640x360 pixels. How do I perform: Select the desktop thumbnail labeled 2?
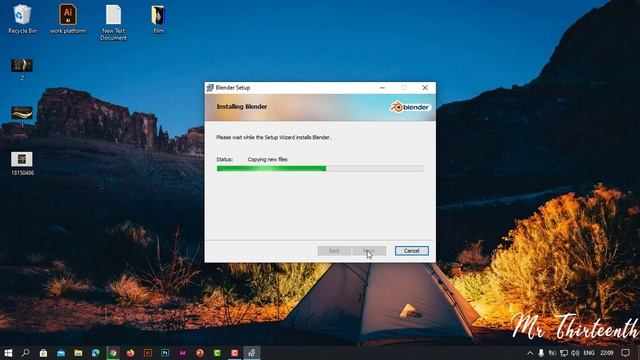click(x=22, y=69)
